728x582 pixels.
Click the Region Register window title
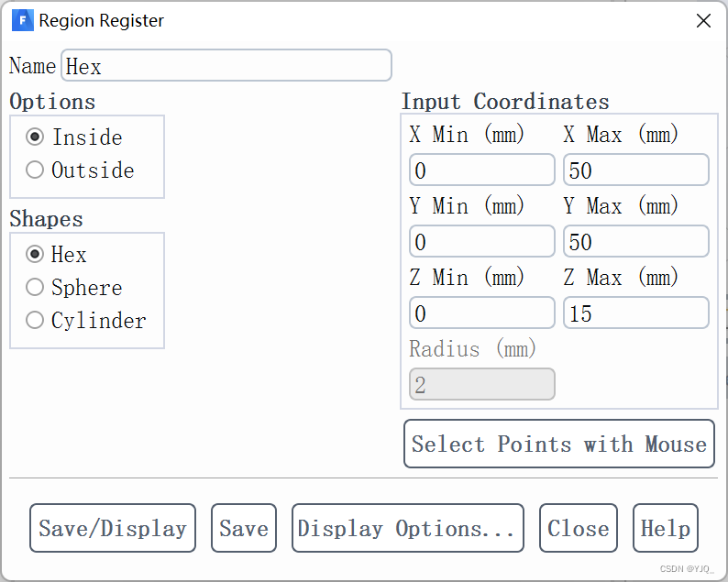[101, 20]
